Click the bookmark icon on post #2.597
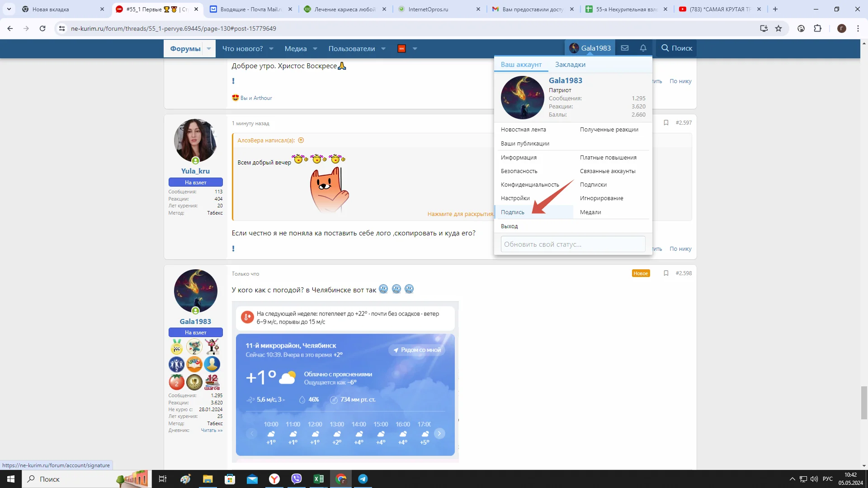The width and height of the screenshot is (868, 488). (666, 122)
